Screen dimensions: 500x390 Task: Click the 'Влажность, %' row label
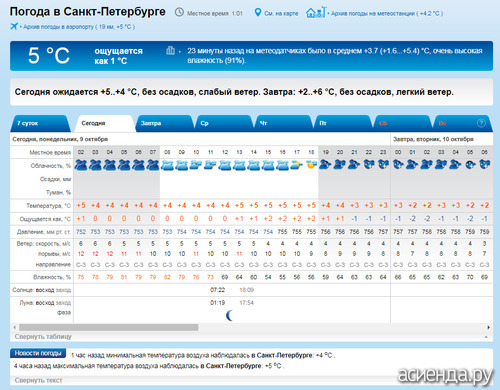pos(52,277)
